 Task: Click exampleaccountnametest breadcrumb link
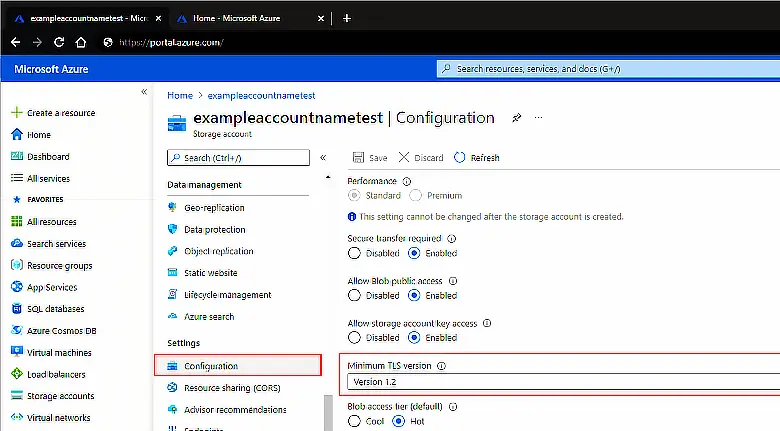(261, 96)
